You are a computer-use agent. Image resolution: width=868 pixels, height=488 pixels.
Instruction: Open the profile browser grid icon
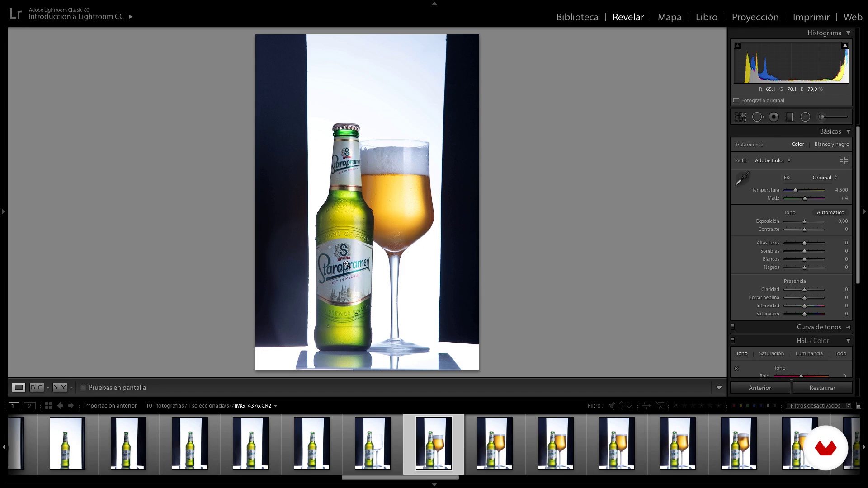pos(844,160)
